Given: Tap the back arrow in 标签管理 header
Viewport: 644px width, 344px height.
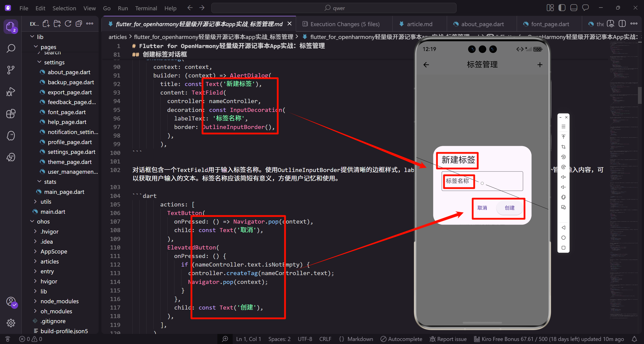Looking at the screenshot, I should 426,65.
